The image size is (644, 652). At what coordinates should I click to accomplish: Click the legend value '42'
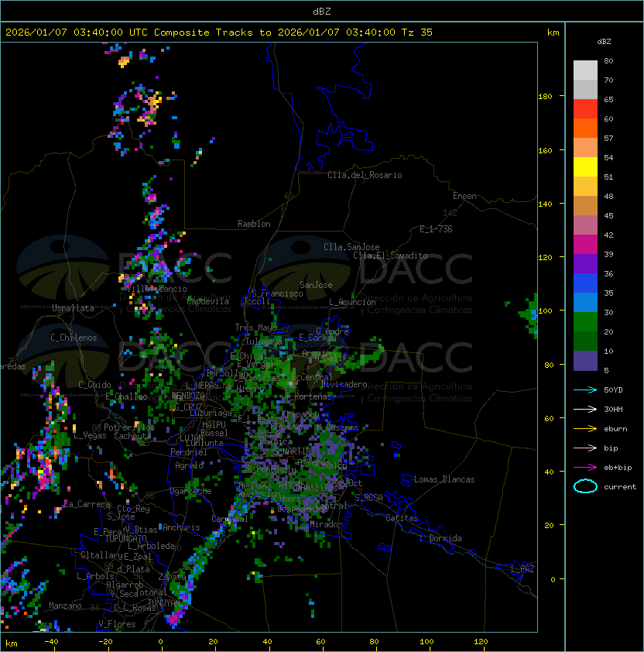click(608, 235)
